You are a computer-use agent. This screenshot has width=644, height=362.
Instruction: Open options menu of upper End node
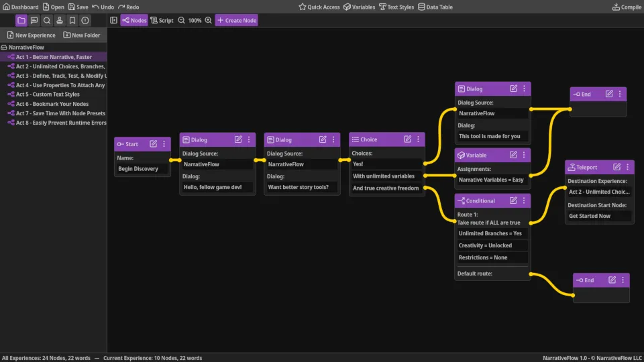coord(620,94)
